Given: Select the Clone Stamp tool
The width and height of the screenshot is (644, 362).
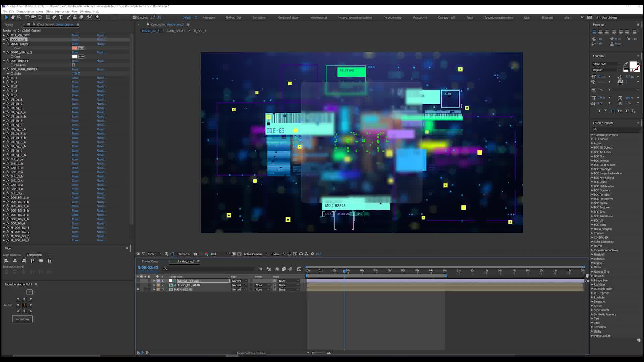Looking at the screenshot, I should (75, 17).
